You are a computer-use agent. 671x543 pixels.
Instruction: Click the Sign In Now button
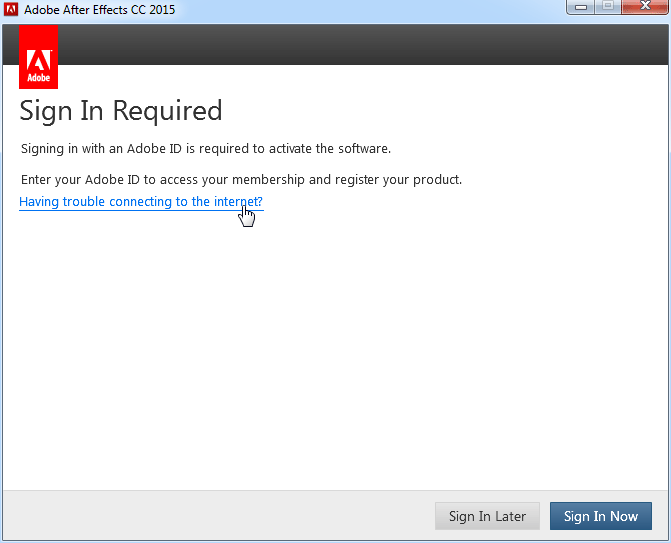[601, 516]
